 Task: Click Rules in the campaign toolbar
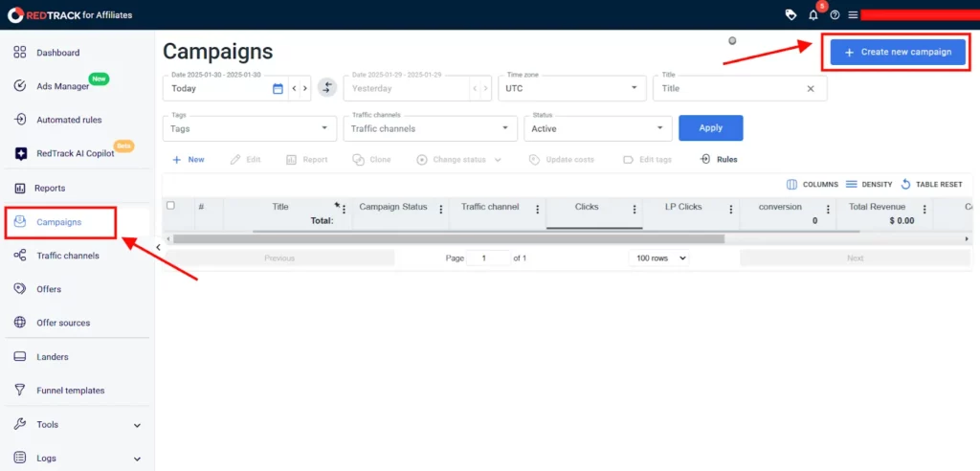[x=720, y=160]
